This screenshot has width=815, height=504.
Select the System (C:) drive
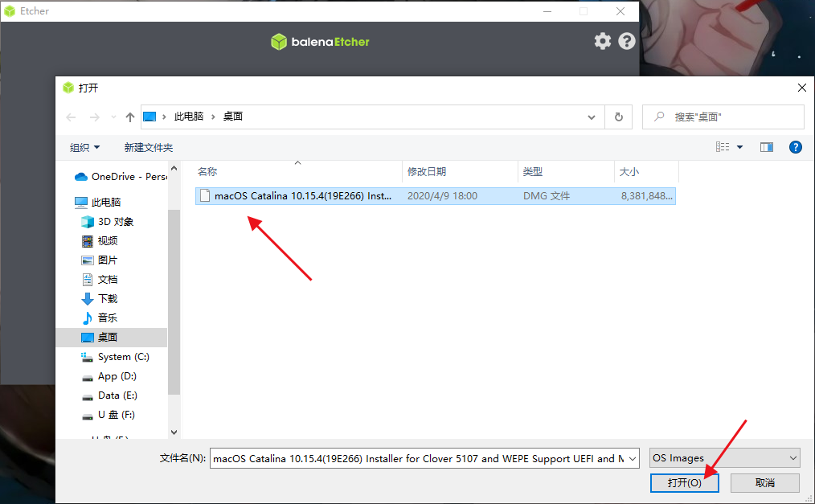(x=122, y=357)
